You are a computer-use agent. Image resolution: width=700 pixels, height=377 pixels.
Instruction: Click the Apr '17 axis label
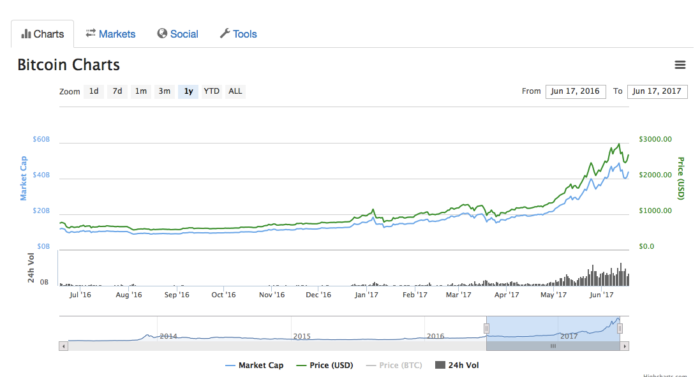(507, 295)
